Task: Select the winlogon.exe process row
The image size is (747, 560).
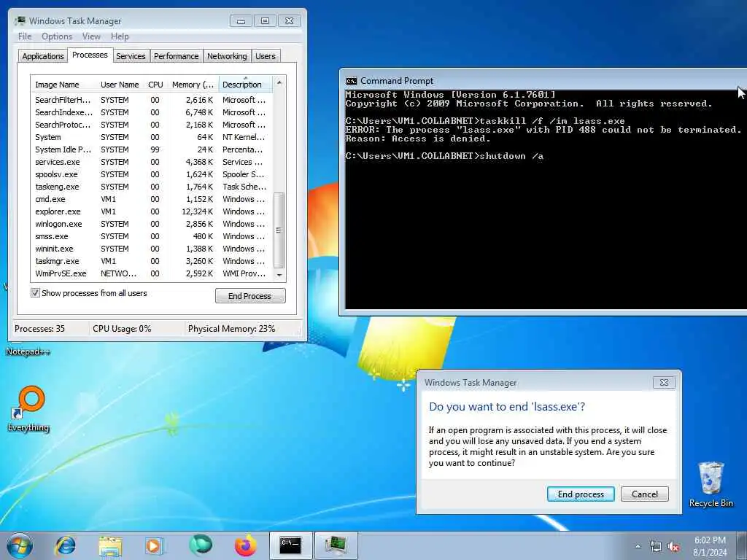Action: pos(152,224)
